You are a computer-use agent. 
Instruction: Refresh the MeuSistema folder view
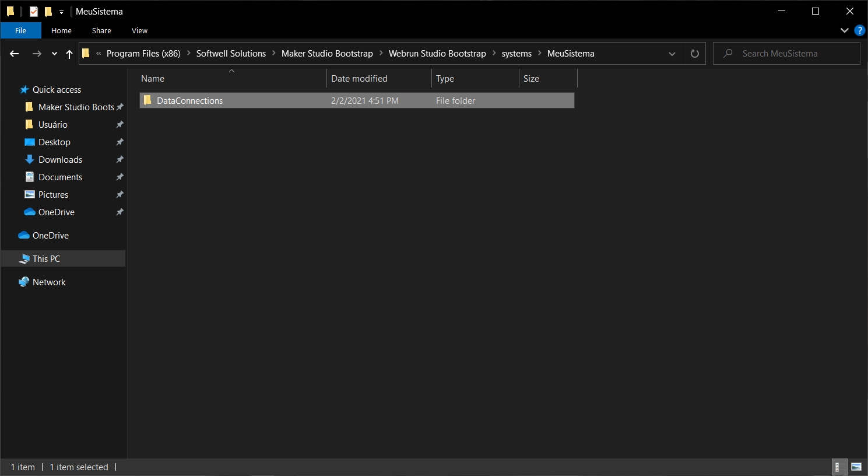[694, 54]
